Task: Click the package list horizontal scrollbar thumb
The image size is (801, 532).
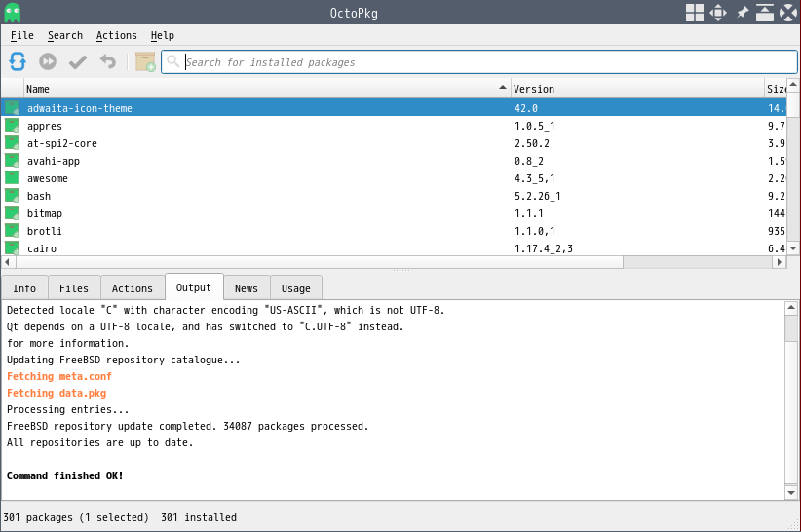Action: point(320,262)
